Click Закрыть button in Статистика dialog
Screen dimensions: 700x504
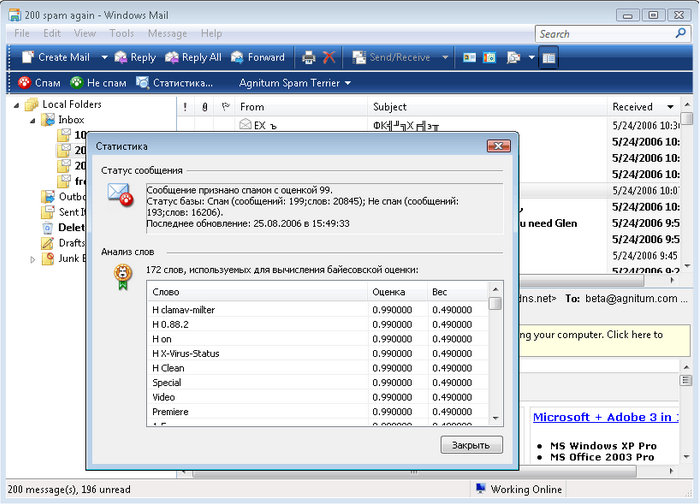471,445
